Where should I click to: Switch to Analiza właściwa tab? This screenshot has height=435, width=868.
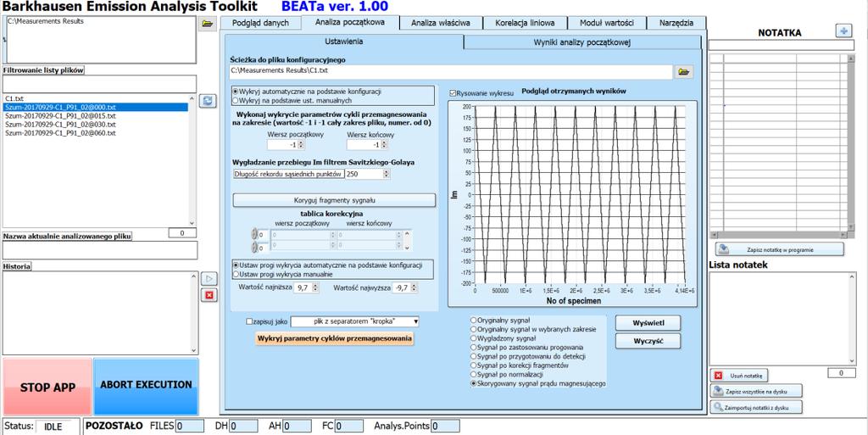tap(441, 23)
